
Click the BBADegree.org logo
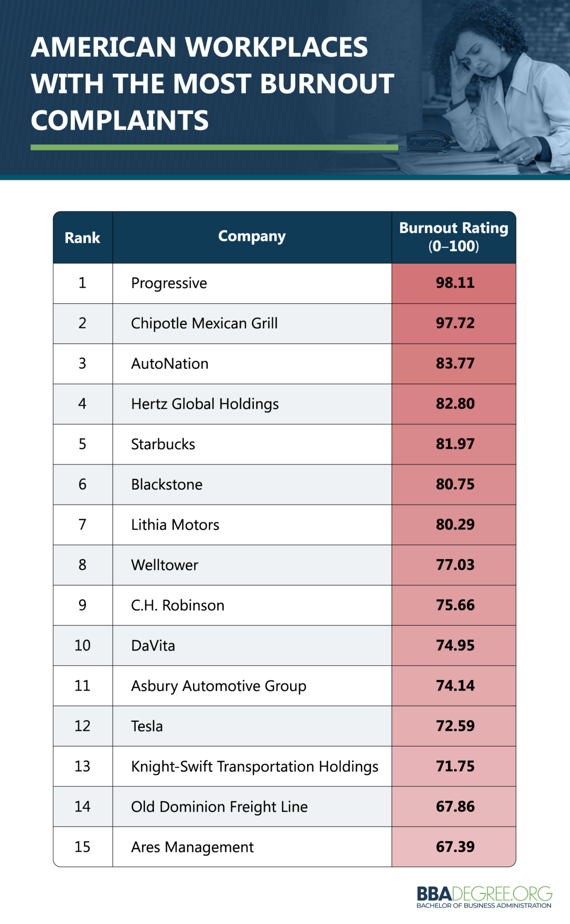(484, 896)
